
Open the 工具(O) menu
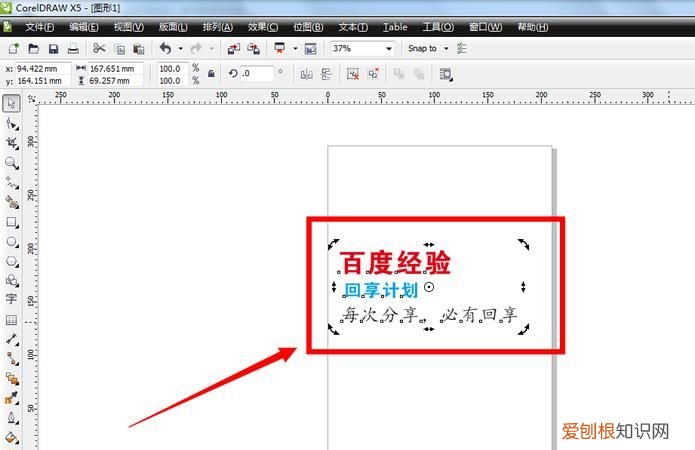[x=438, y=27]
